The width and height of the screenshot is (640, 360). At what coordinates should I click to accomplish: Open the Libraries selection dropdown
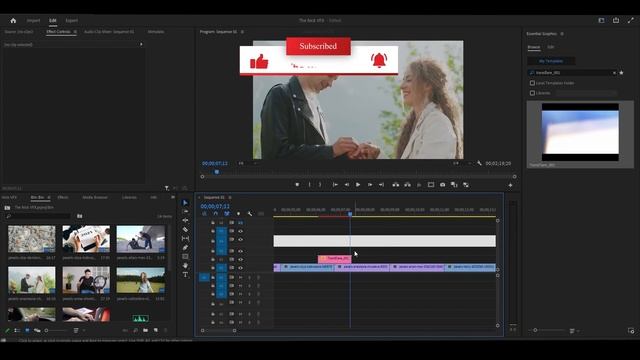pyautogui.click(x=586, y=93)
